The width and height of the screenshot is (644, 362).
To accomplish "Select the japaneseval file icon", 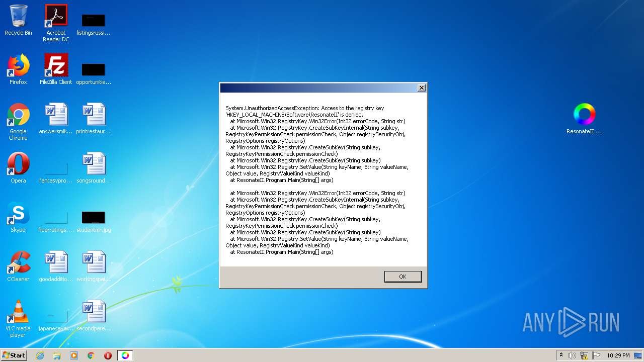I will pyautogui.click(x=56, y=319).
